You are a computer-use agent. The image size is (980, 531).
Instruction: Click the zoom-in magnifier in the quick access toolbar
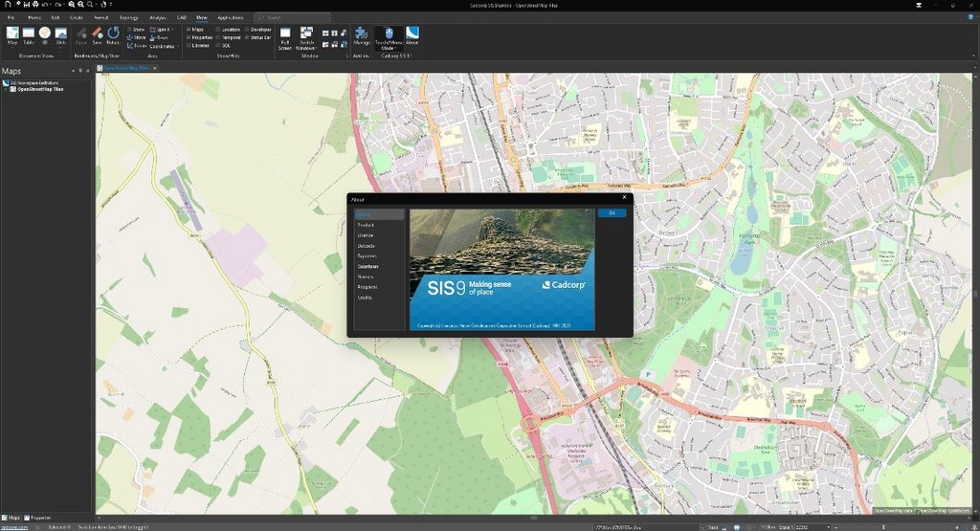coord(72,5)
